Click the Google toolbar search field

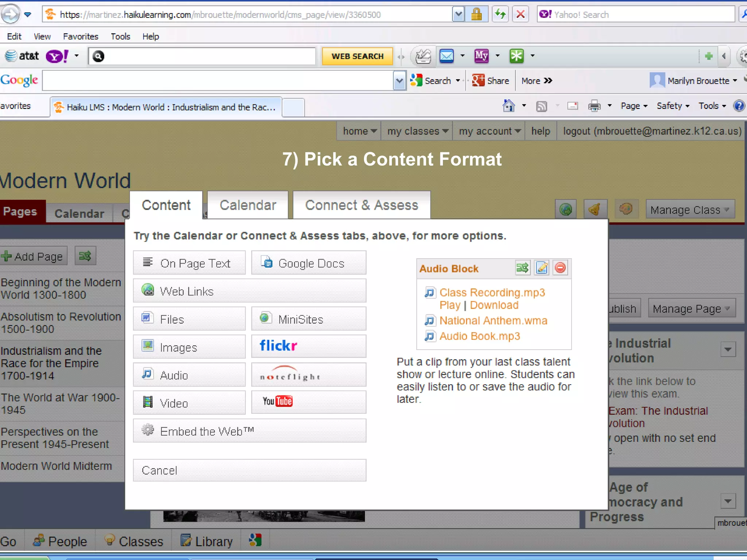[x=217, y=81]
